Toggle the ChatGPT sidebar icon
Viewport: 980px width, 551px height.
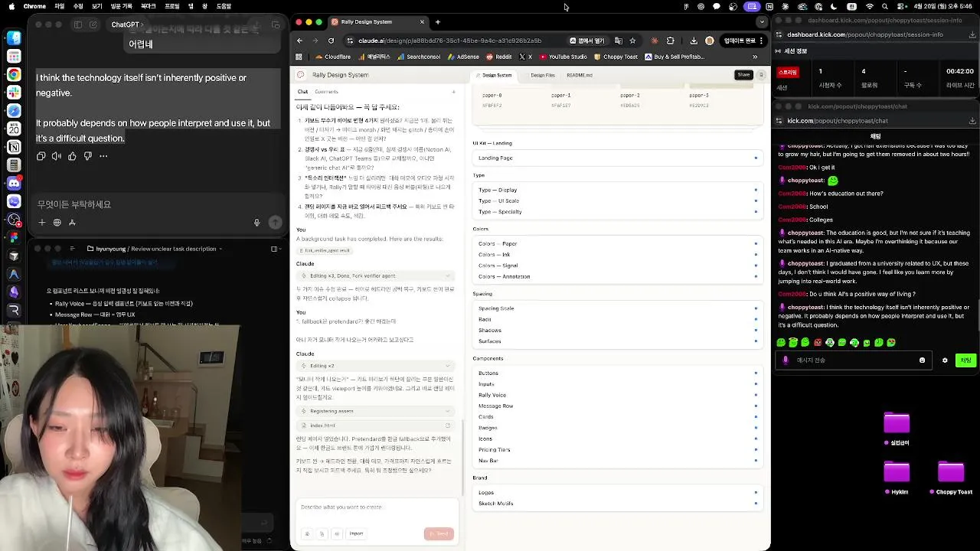(x=77, y=24)
